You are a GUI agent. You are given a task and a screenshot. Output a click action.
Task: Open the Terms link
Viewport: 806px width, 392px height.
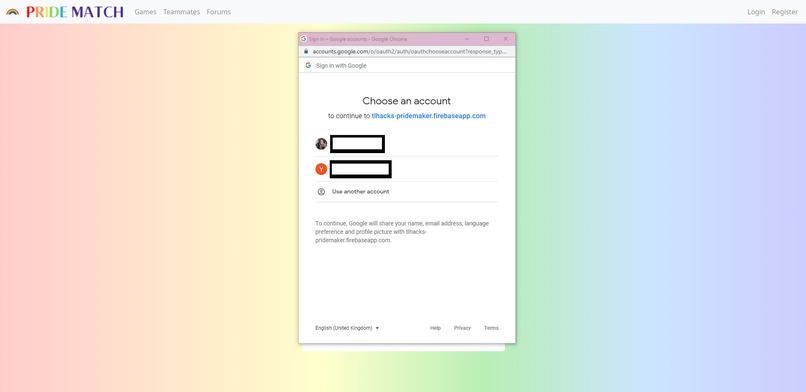click(491, 328)
